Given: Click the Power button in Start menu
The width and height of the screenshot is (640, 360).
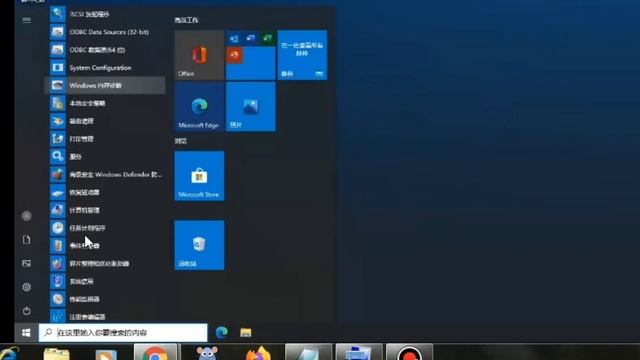Looking at the screenshot, I should pyautogui.click(x=27, y=311).
